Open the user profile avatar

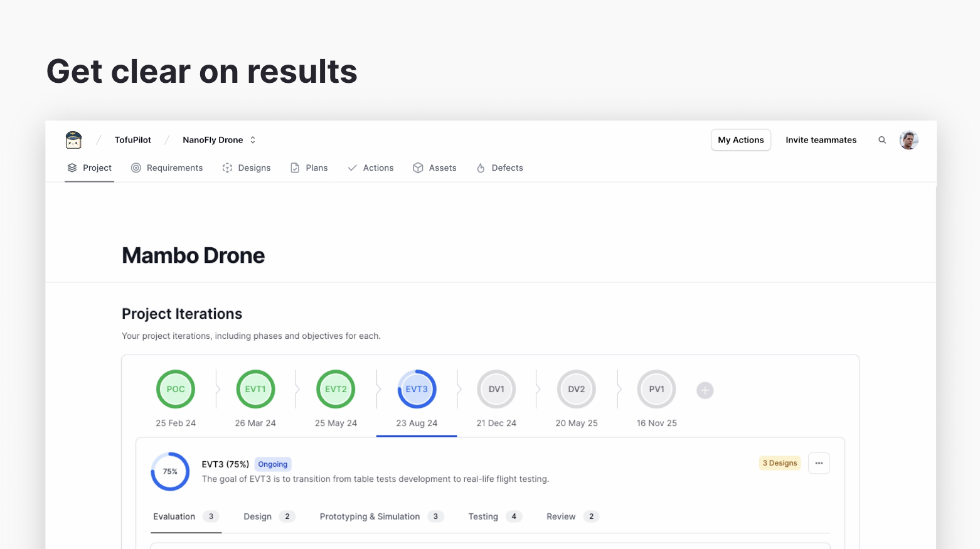point(908,140)
